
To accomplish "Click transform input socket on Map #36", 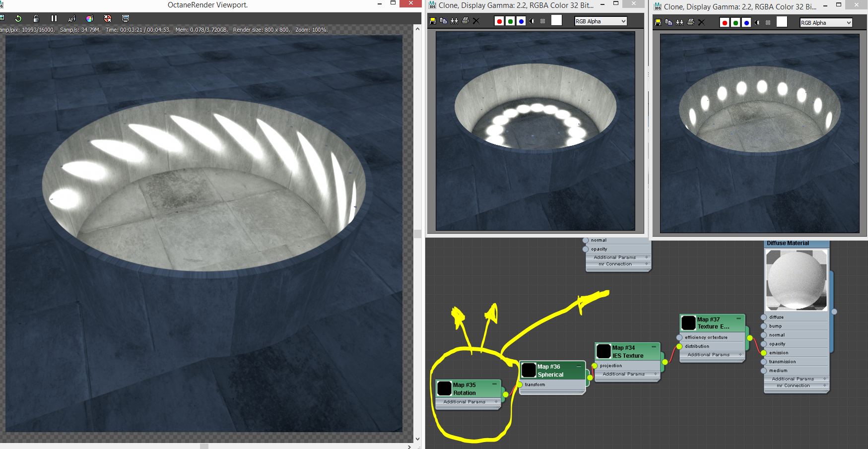I will pyautogui.click(x=520, y=385).
